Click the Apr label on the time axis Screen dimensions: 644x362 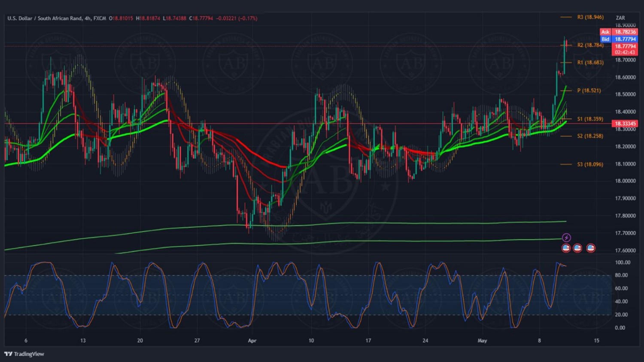[252, 341]
